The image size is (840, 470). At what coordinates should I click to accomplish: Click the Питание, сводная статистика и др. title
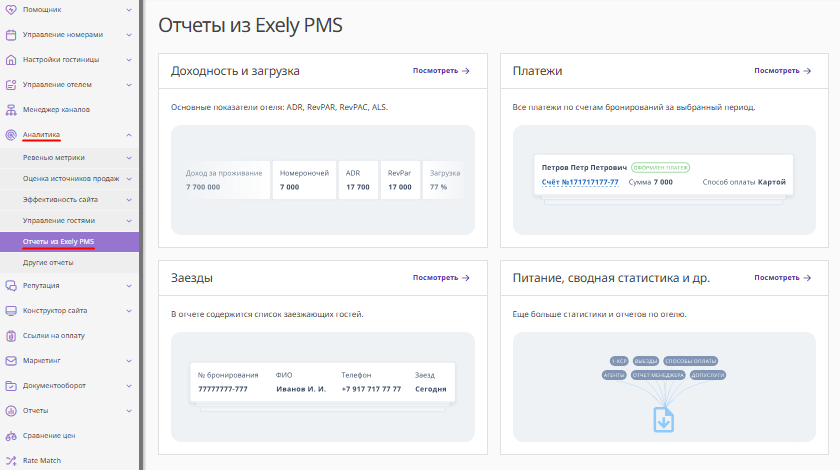(x=611, y=278)
